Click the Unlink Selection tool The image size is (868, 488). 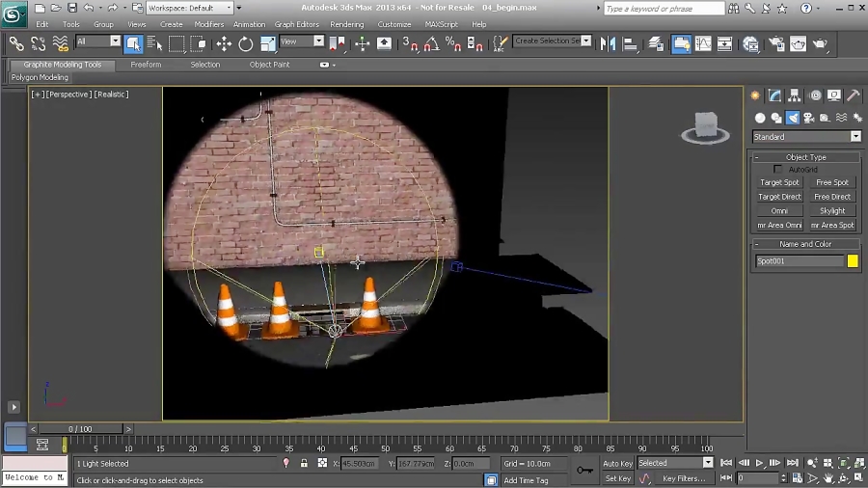(x=38, y=43)
